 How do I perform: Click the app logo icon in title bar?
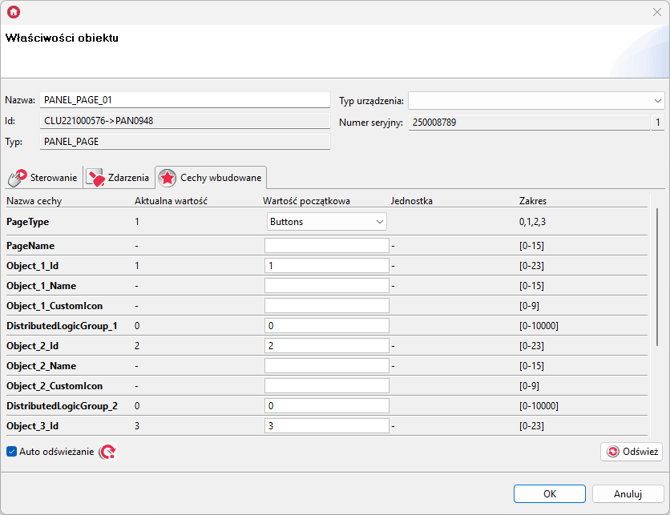point(13,12)
